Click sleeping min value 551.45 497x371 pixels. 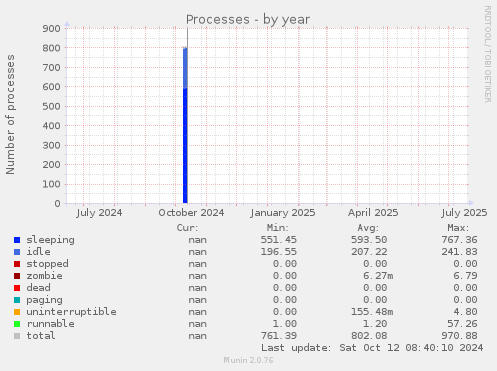279,240
